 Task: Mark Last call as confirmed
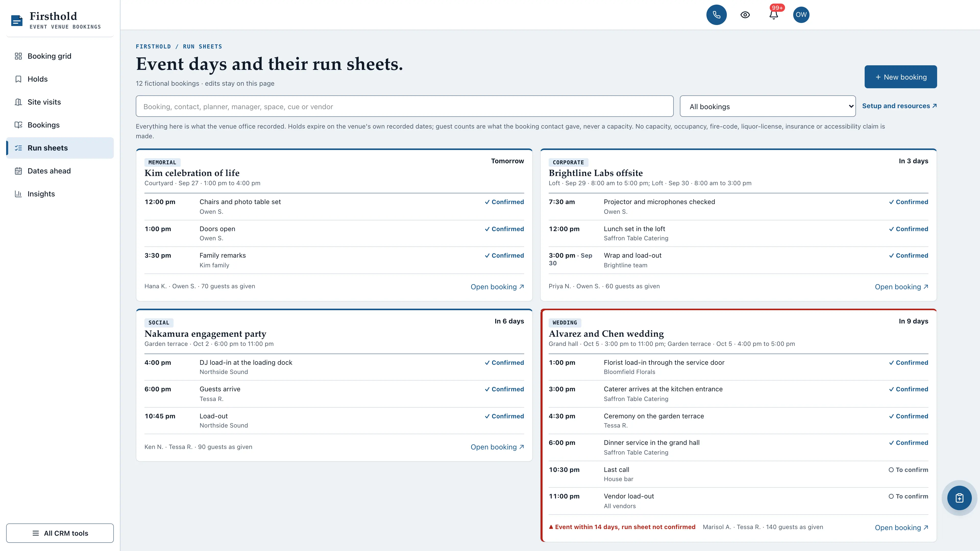pyautogui.click(x=909, y=470)
